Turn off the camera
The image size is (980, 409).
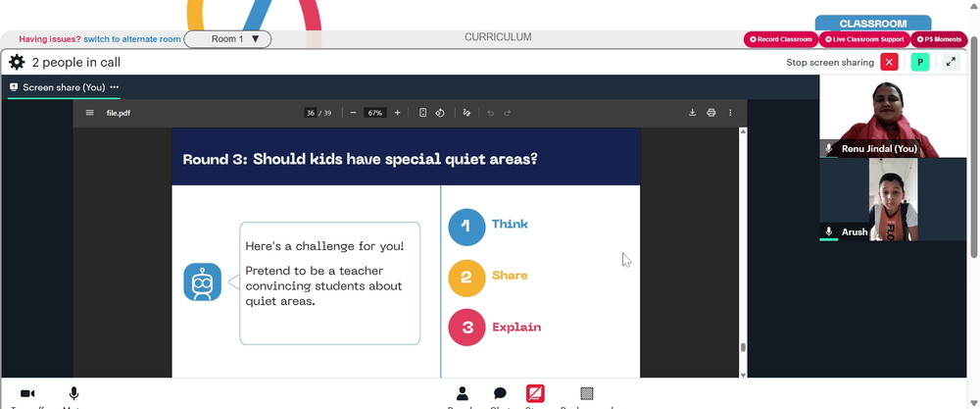click(27, 394)
